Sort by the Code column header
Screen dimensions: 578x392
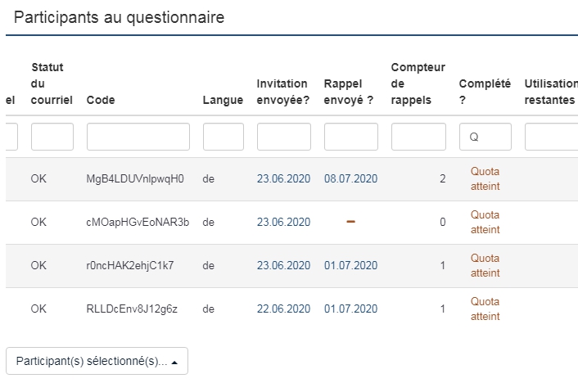click(x=101, y=100)
